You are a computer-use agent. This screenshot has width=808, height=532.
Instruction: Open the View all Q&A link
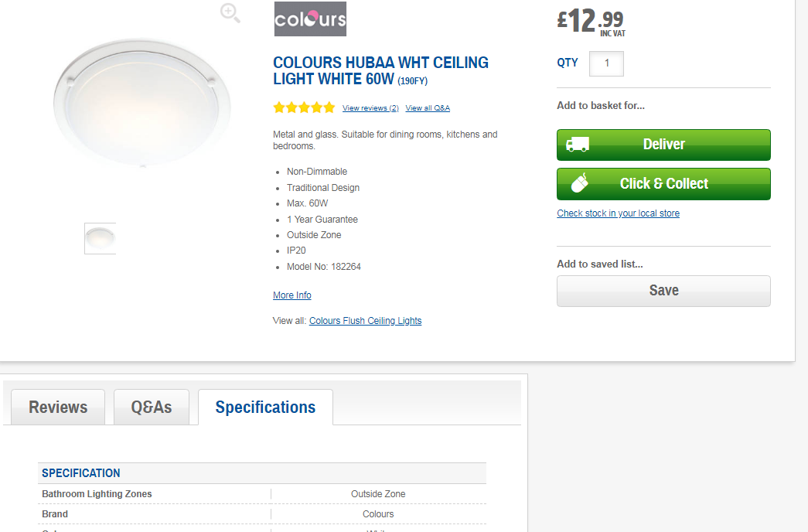tap(428, 108)
